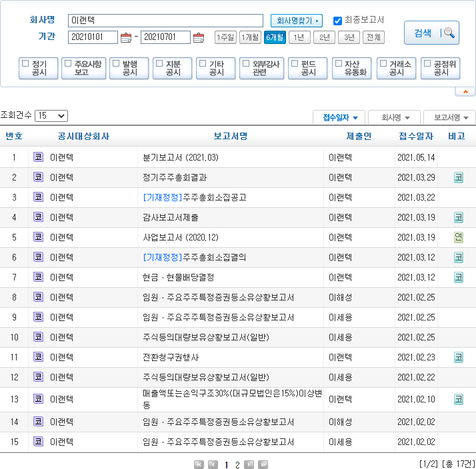Click the 제출인 column header

click(359, 136)
